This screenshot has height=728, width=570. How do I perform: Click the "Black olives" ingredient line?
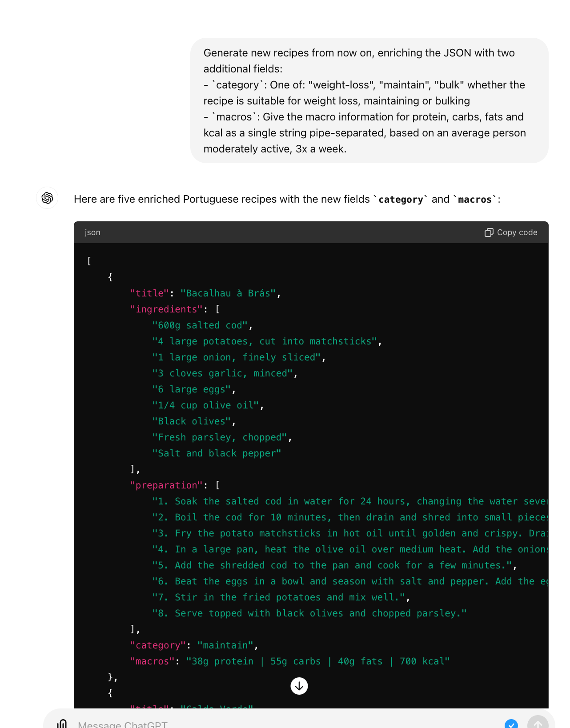point(192,421)
